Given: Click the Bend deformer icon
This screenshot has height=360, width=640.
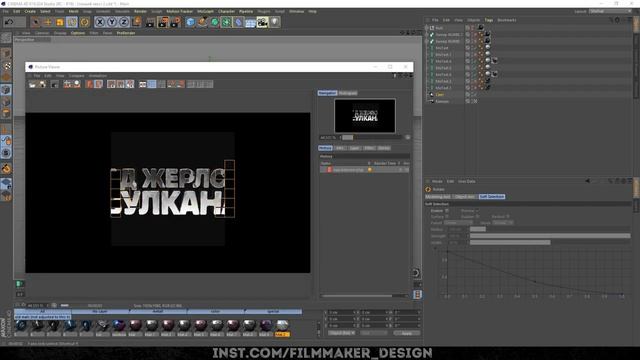Looking at the screenshot, I should point(238,22).
